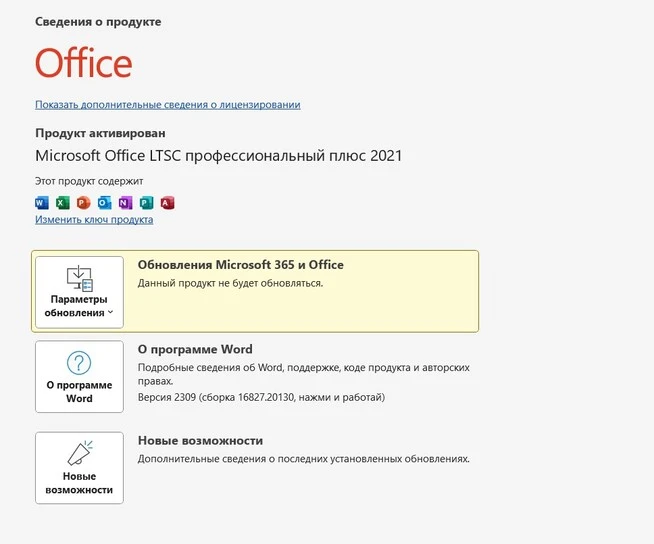
Task: Open the О программе Word button
Action: 79,377
